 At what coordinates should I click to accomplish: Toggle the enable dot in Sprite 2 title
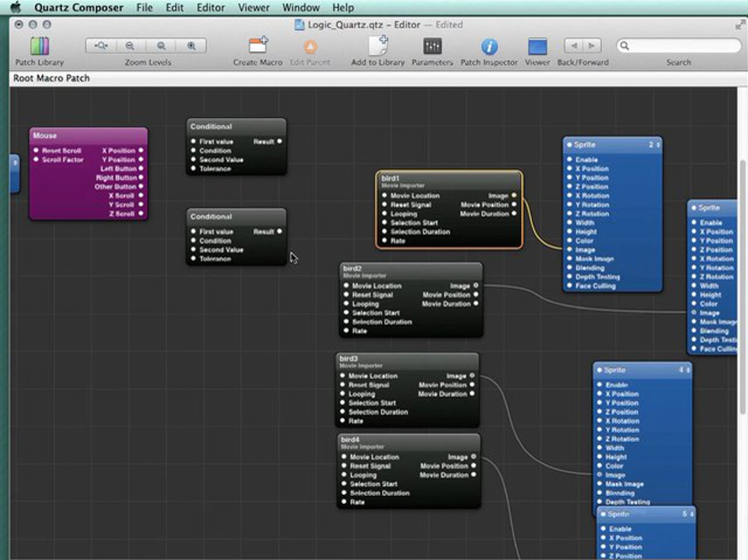click(x=569, y=145)
